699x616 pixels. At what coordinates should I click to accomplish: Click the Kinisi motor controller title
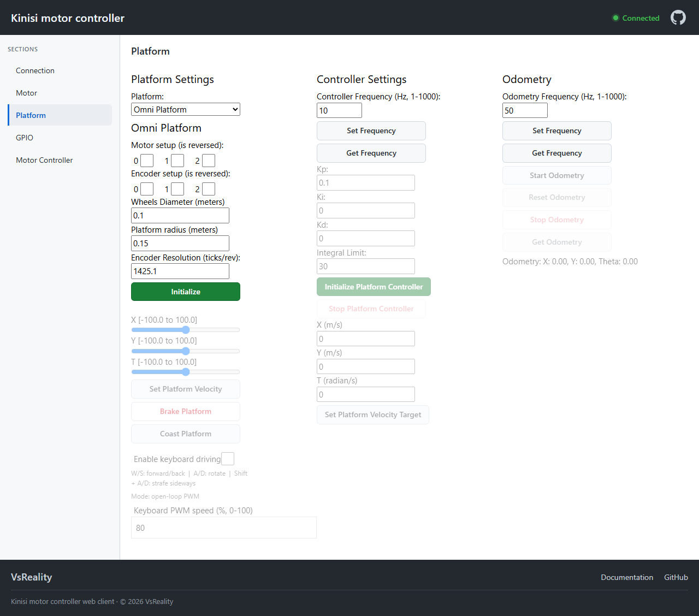tap(68, 18)
